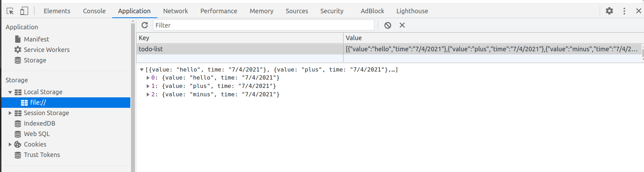Toggle the device toolbar icon

[x=24, y=11]
